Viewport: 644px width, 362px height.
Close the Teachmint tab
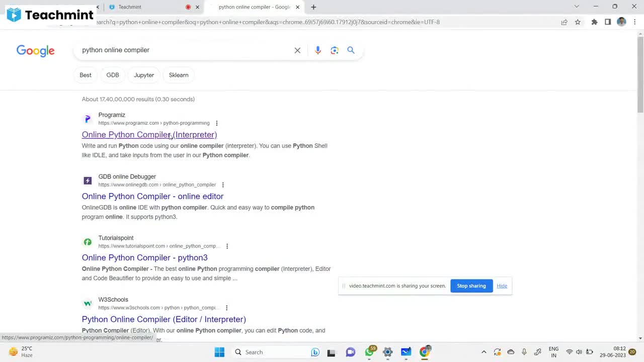tap(197, 7)
